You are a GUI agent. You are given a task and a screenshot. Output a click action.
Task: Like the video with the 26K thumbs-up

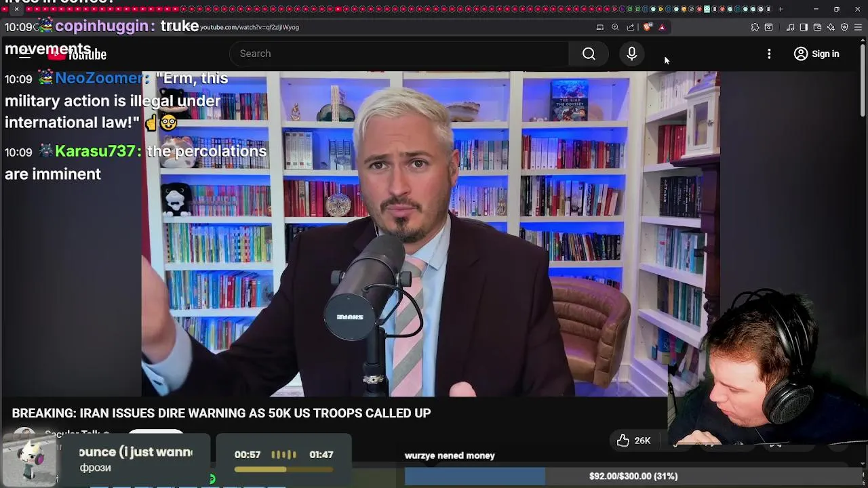[x=634, y=441]
